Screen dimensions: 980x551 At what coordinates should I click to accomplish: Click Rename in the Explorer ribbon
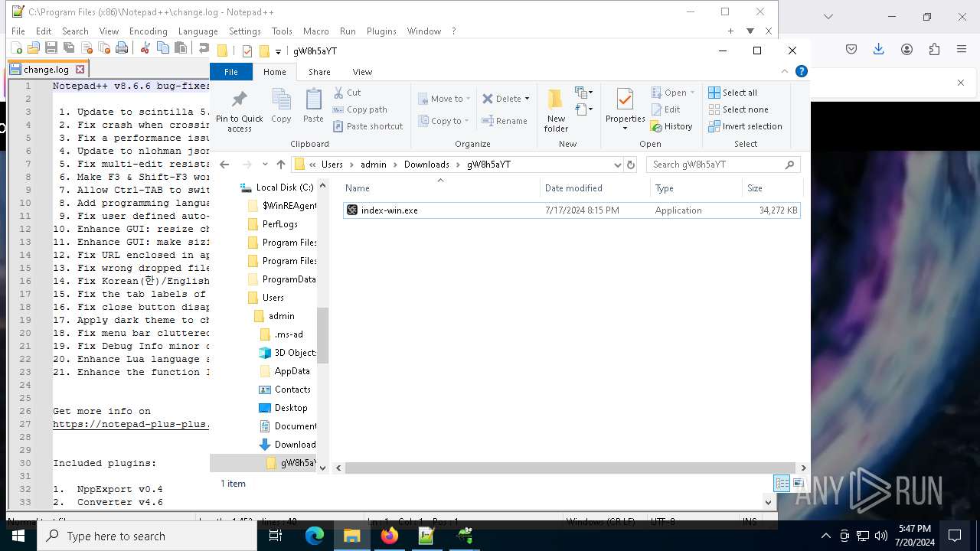(x=505, y=121)
